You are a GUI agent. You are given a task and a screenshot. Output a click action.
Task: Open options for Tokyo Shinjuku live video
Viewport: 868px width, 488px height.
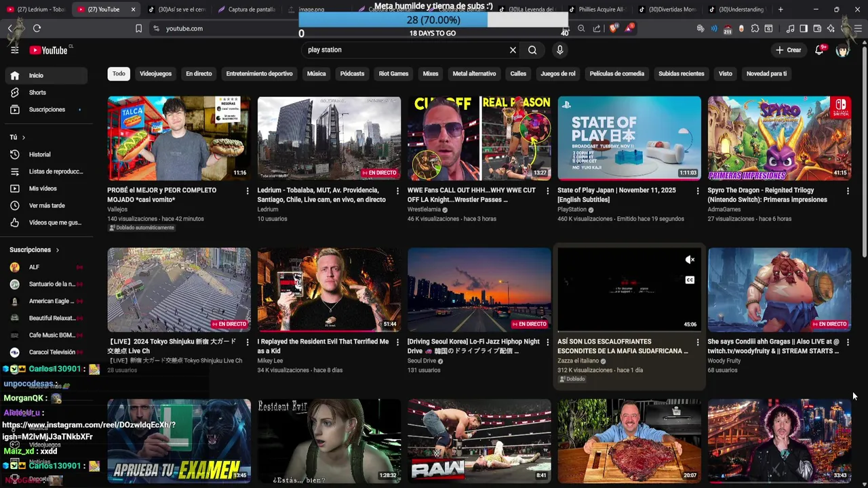click(247, 342)
